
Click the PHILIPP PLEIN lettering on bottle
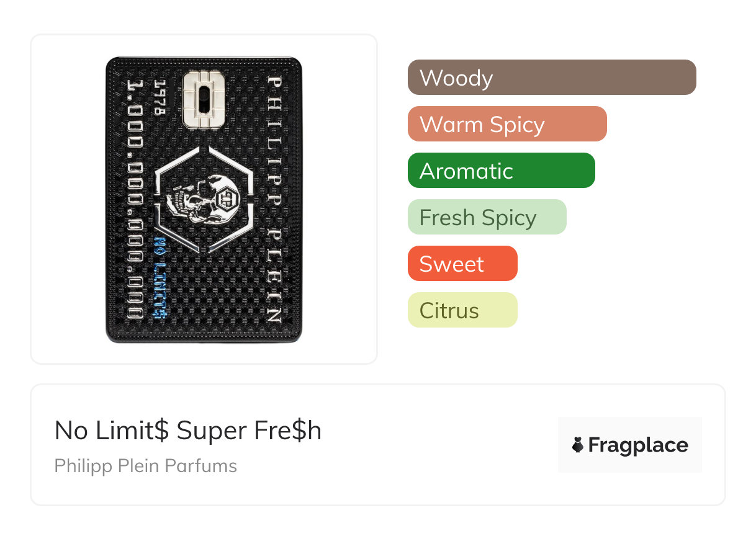pos(274,199)
